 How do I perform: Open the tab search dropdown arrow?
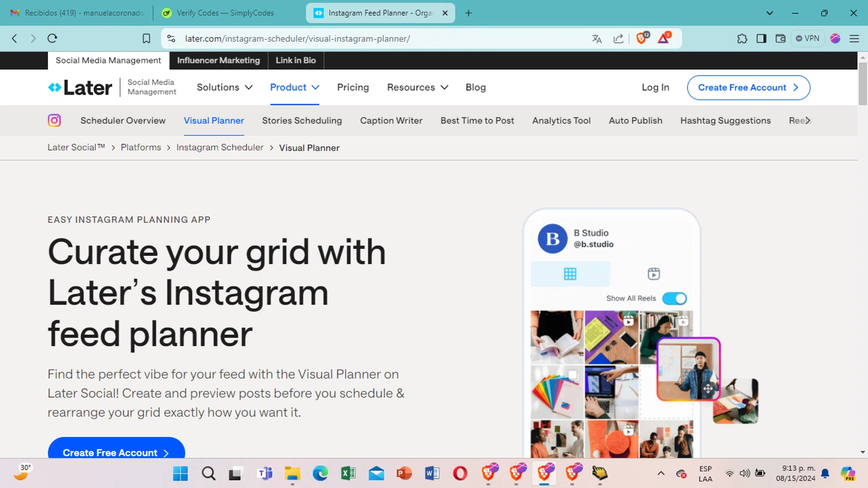coord(770,13)
